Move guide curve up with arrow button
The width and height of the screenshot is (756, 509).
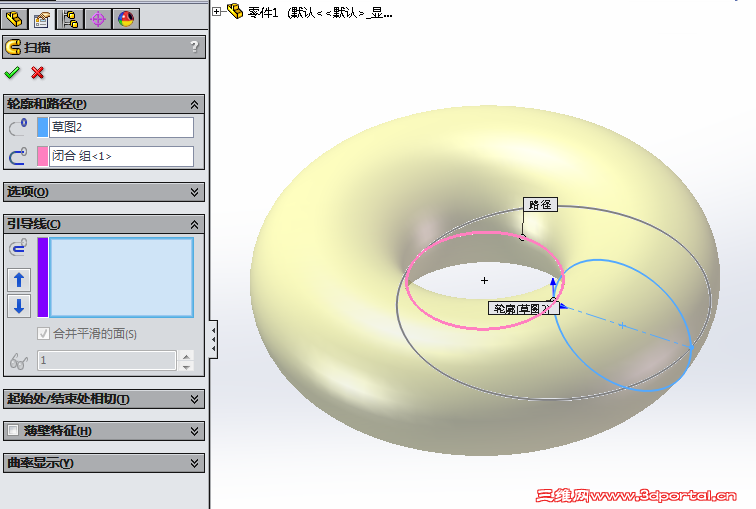pyautogui.click(x=19, y=280)
